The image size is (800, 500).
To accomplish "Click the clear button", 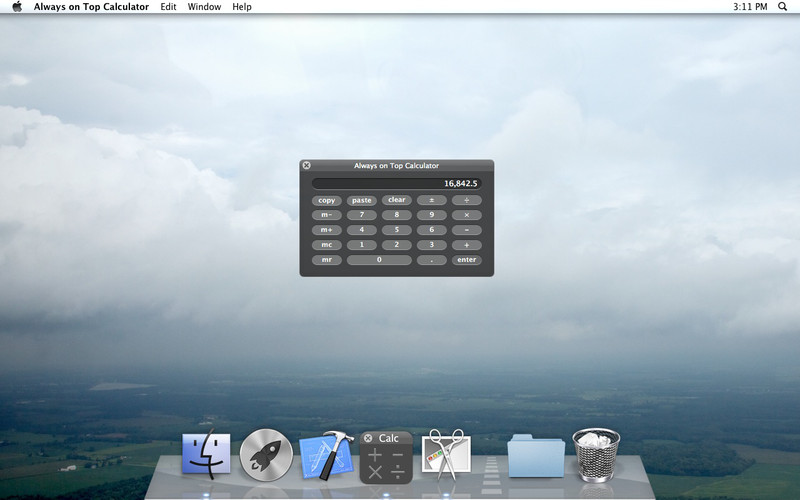I will [x=396, y=200].
